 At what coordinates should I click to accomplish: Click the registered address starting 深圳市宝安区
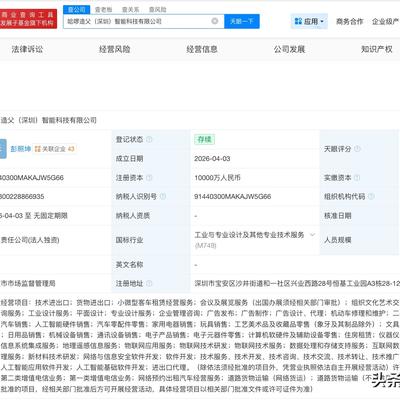pos(297,283)
